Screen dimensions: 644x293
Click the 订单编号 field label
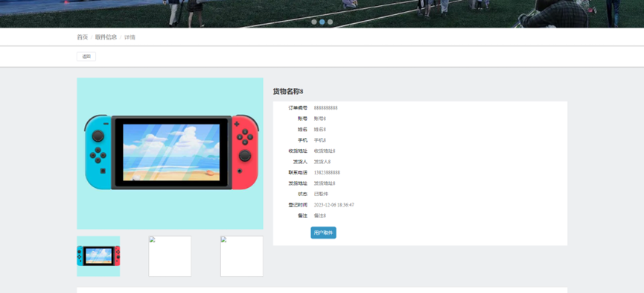pos(298,108)
